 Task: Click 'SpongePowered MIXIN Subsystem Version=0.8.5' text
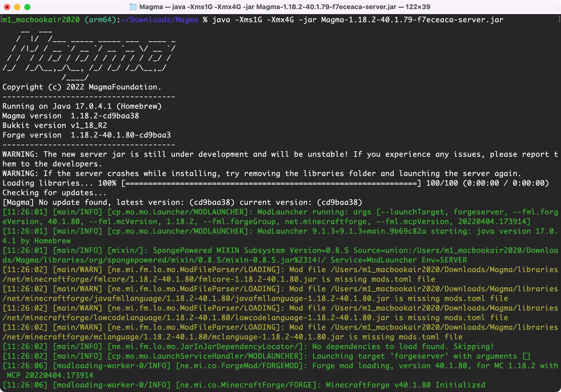[251, 250]
